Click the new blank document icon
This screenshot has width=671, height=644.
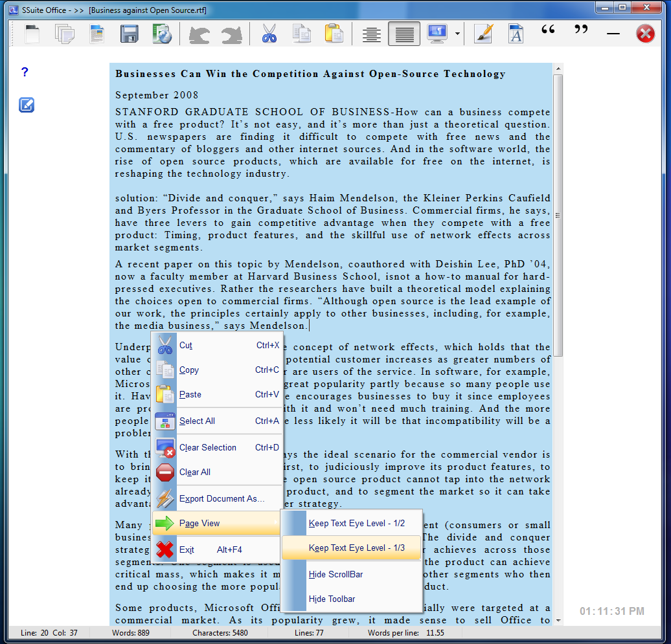(32, 34)
